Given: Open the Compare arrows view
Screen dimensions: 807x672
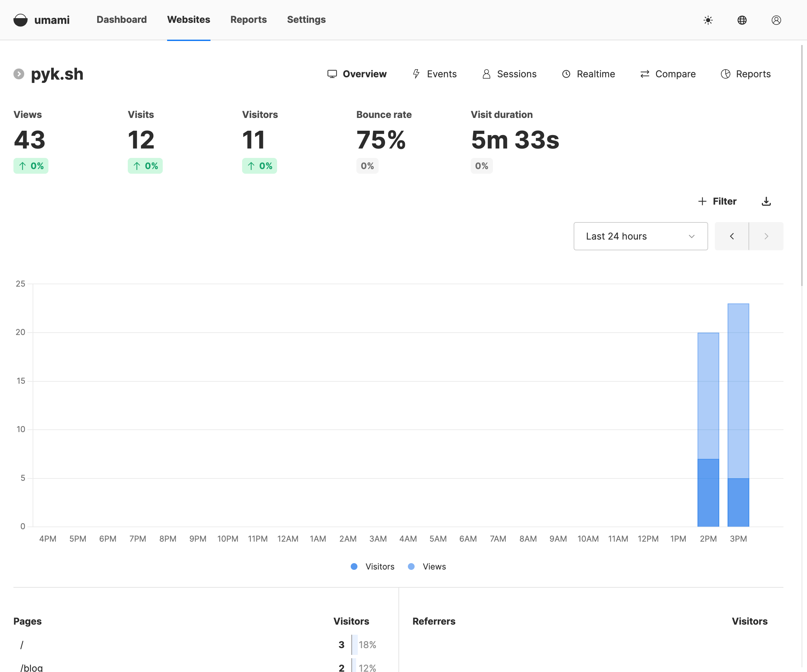Looking at the screenshot, I should pos(668,74).
